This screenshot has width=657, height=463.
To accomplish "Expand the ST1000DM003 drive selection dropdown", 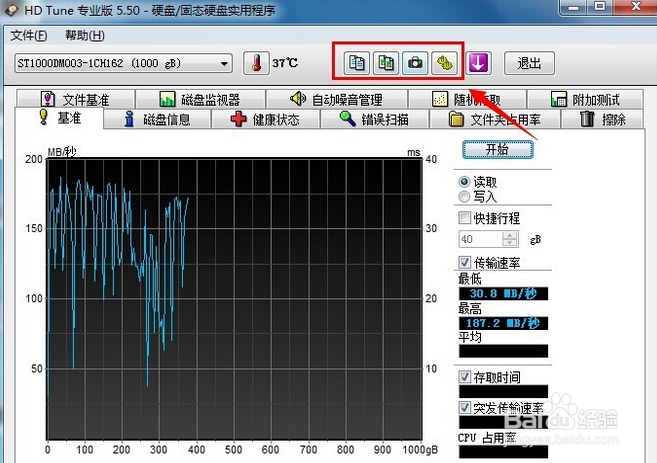I will pyautogui.click(x=224, y=64).
